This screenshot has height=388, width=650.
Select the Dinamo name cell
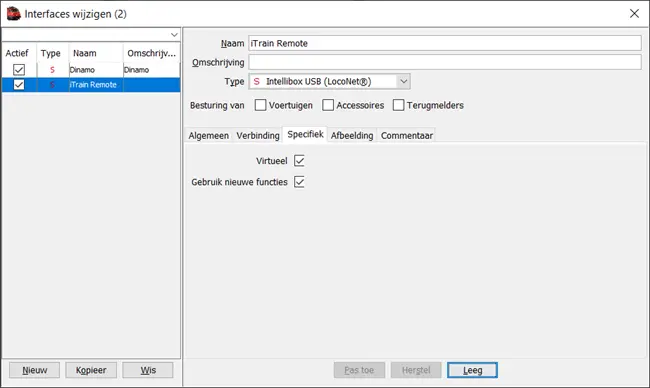[96, 70]
